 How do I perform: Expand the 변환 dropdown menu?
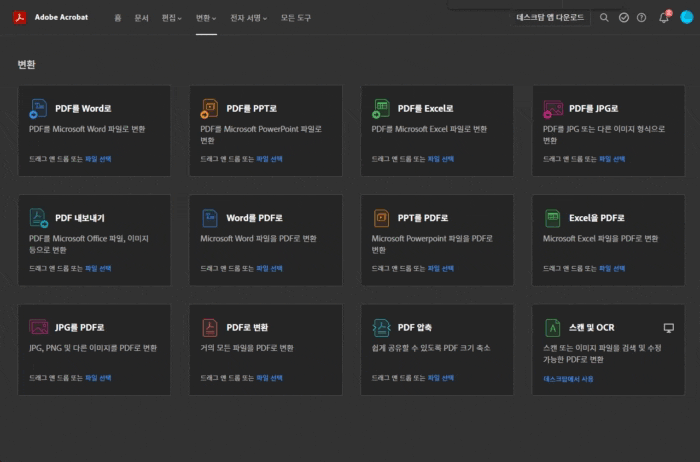pos(206,17)
